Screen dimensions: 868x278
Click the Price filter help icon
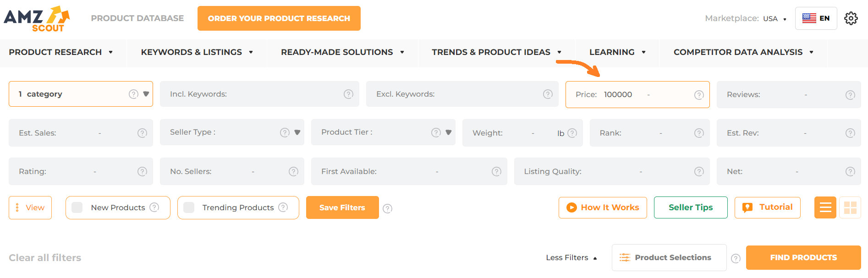click(699, 95)
